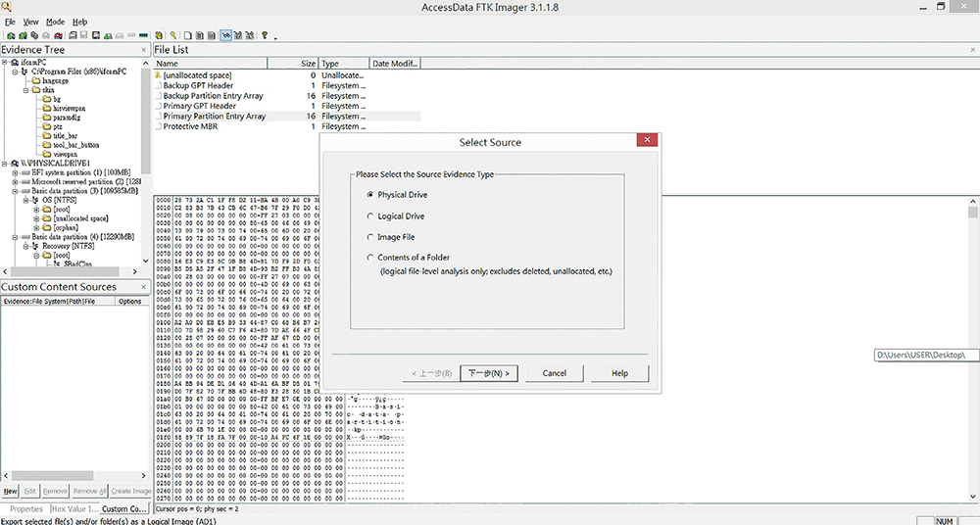Click the Export File Hash List icon
The height and width of the screenshot is (525, 980).
(199, 35)
